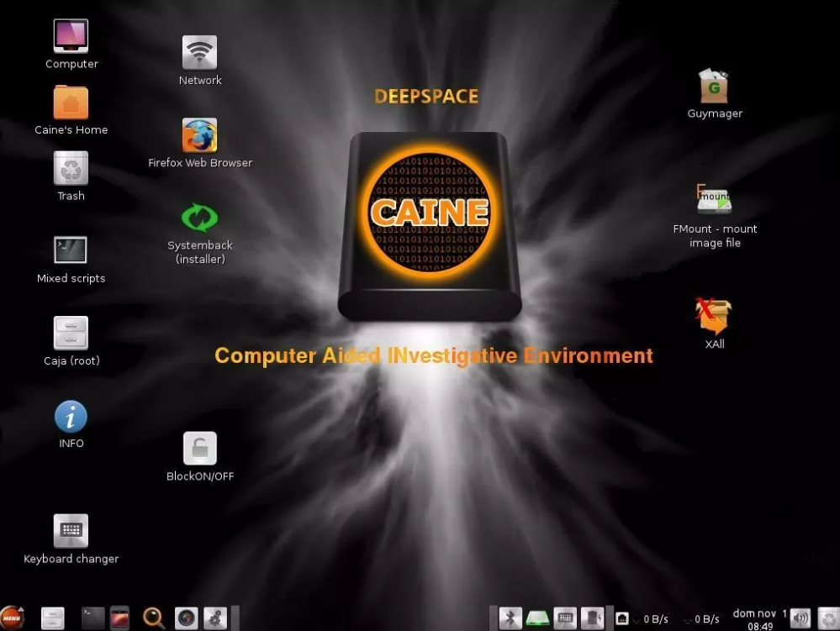840x631 pixels.
Task: Click the Bluetooth tray icon
Action: click(x=510, y=618)
